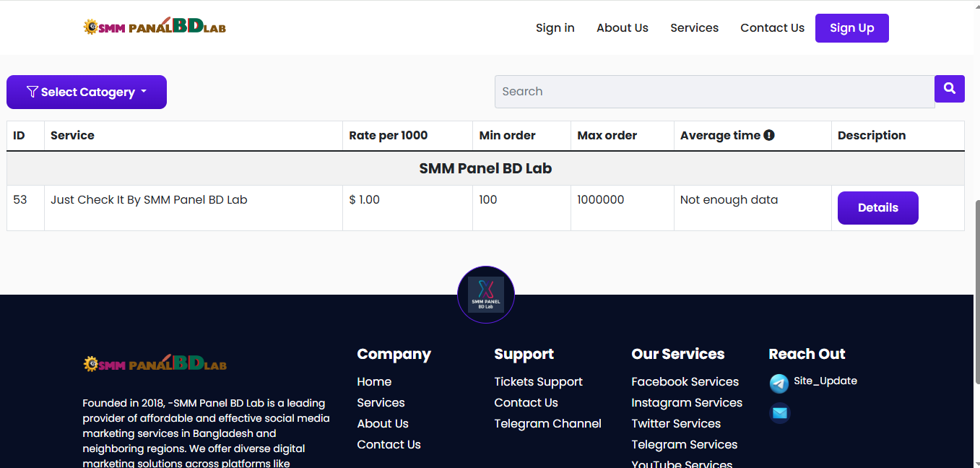Click the email envelope icon in footer

click(779, 413)
